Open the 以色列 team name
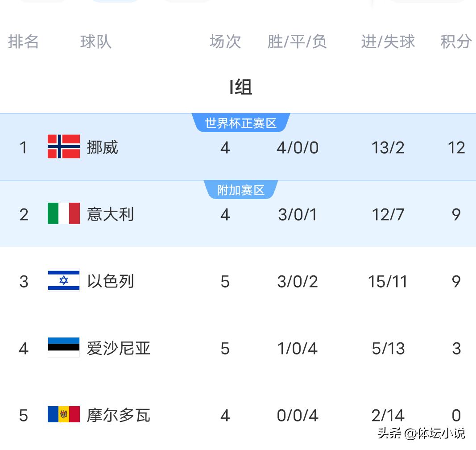 point(111,281)
